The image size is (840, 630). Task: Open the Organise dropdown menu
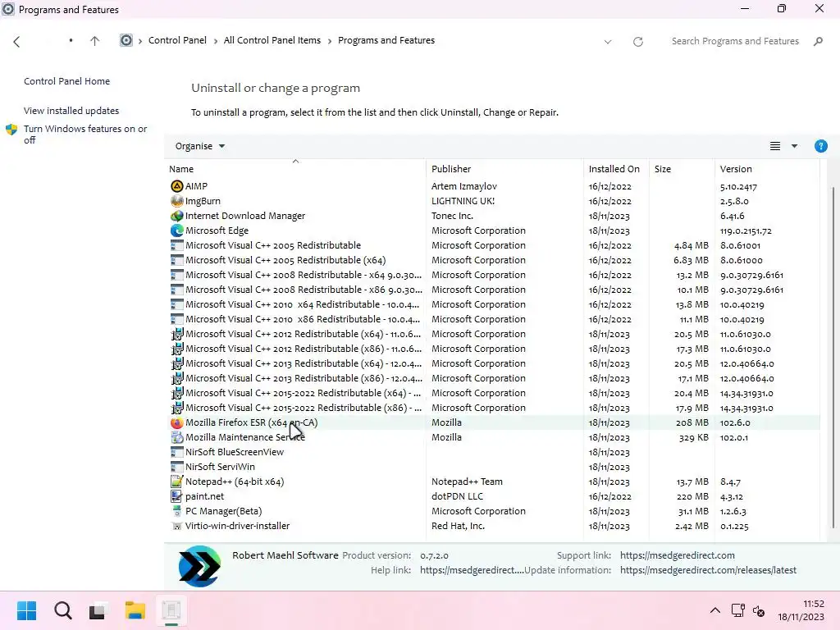point(200,146)
